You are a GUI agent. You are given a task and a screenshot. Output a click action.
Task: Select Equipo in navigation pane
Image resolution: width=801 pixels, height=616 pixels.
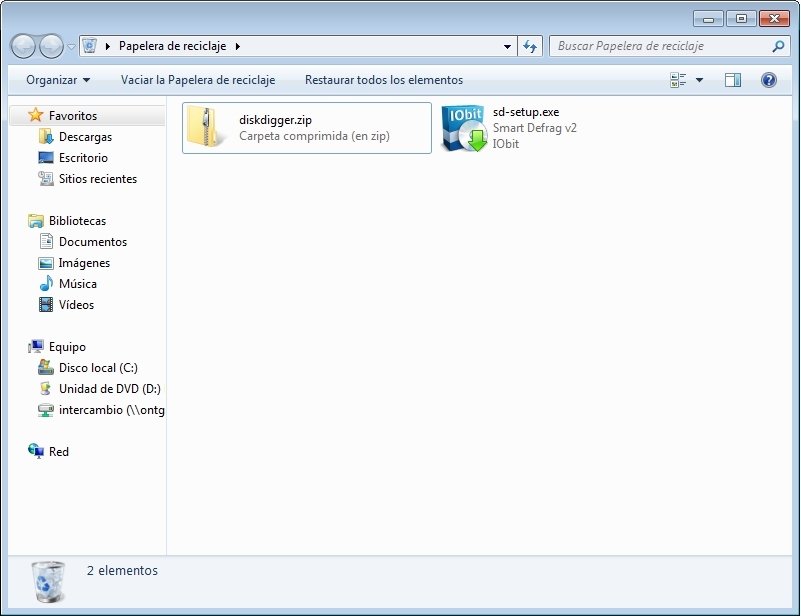point(67,347)
